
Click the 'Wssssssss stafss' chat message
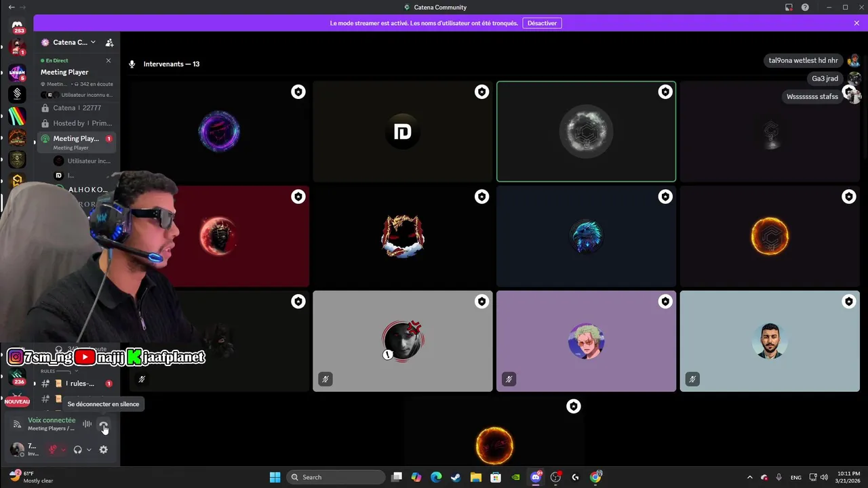[x=812, y=97]
